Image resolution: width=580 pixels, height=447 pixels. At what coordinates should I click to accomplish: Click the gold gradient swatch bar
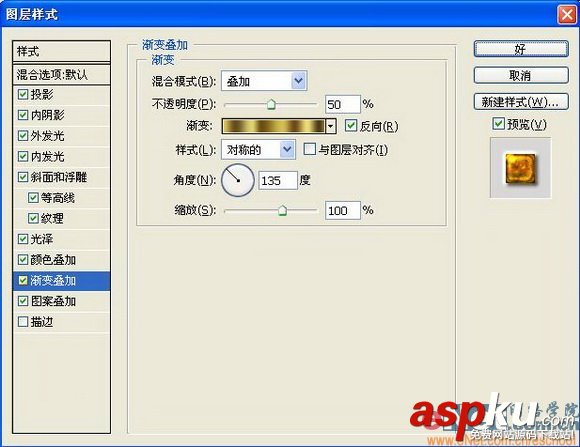point(274,126)
